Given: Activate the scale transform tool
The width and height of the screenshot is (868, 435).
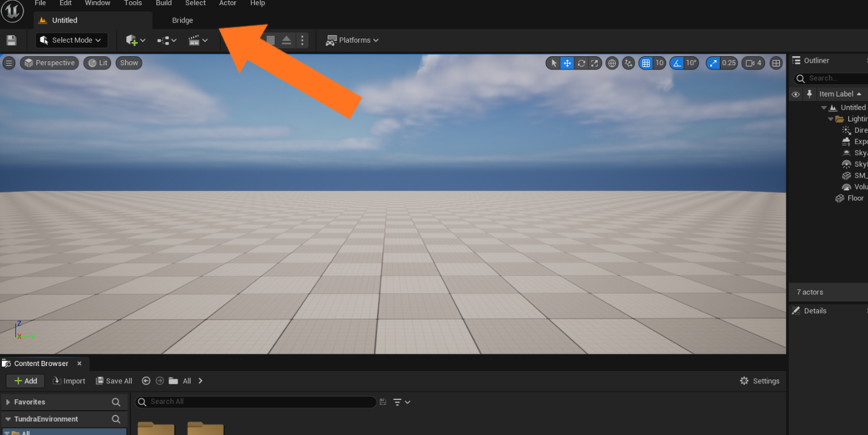Looking at the screenshot, I should (595, 63).
